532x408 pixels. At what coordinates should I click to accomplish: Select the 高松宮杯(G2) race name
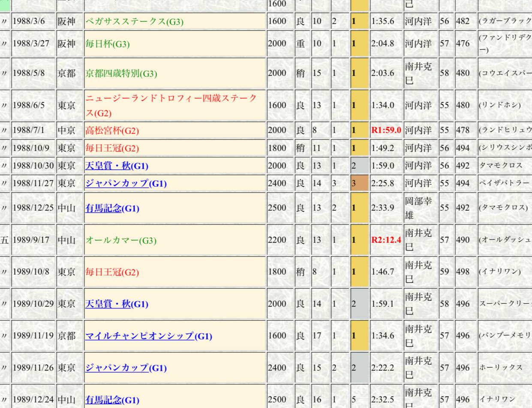112,130
